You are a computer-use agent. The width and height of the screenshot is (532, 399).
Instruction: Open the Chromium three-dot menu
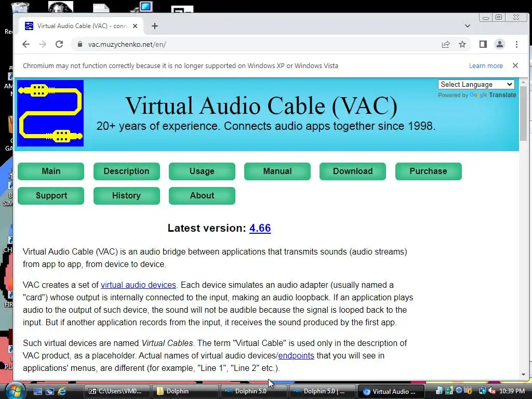tap(516, 44)
